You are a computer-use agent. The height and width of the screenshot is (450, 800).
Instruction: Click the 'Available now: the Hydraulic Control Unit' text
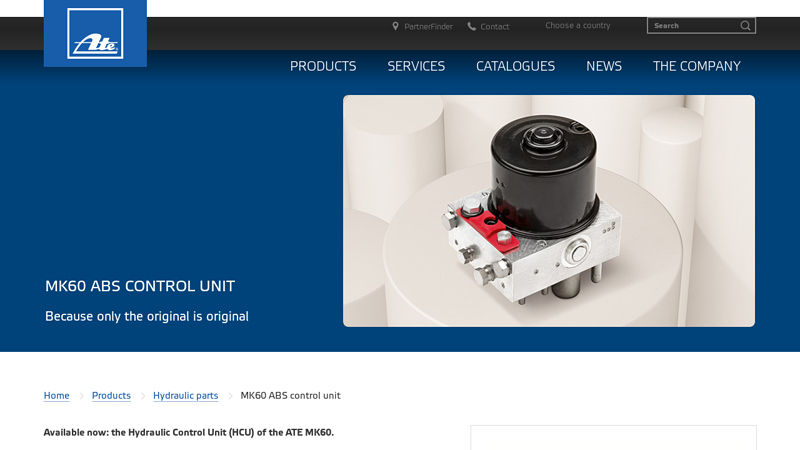[x=188, y=433]
